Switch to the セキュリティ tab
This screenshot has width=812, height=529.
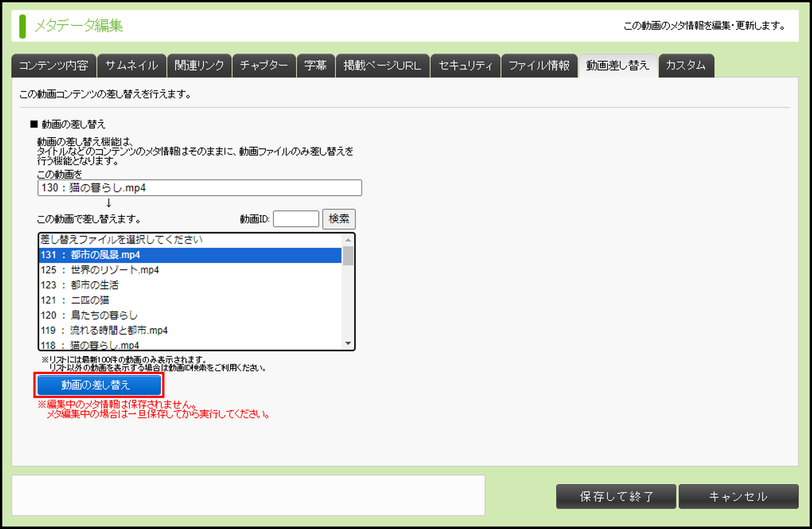(465, 66)
